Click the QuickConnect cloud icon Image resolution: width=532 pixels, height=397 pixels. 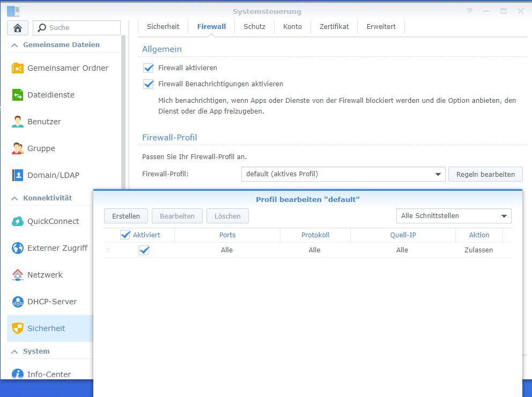pos(18,221)
